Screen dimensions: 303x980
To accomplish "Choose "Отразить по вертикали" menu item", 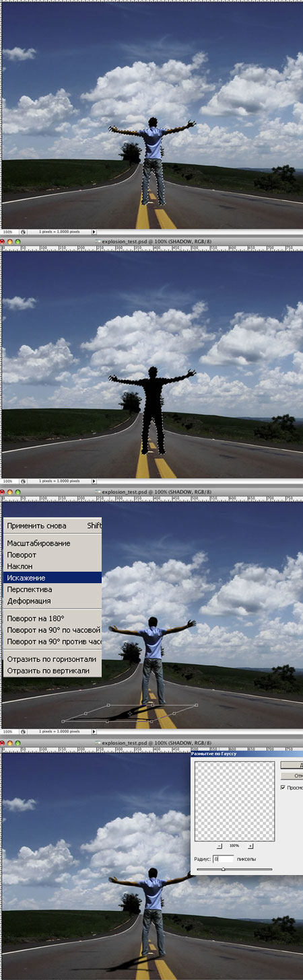I will click(51, 671).
